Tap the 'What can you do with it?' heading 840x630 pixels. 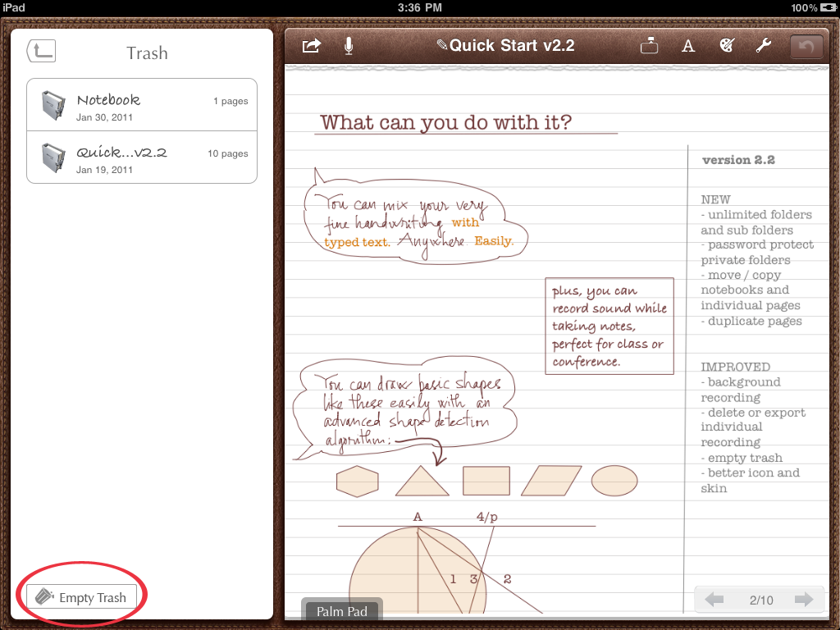[445, 122]
